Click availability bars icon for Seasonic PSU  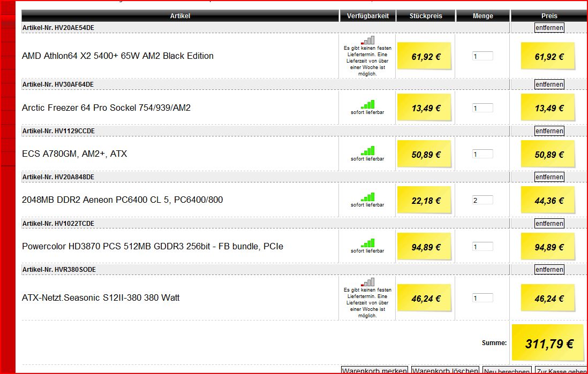pos(367,282)
